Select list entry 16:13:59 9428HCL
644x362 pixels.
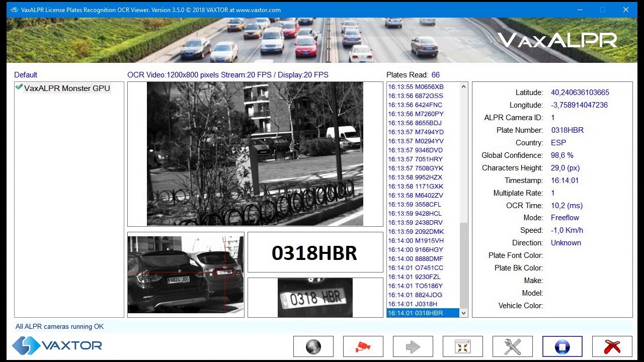click(423, 213)
